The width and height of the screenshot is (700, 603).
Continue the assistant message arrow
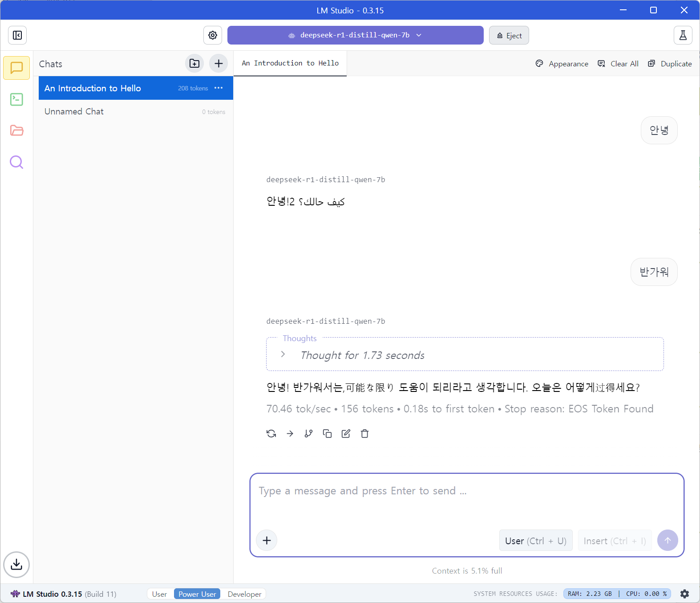[x=290, y=434]
